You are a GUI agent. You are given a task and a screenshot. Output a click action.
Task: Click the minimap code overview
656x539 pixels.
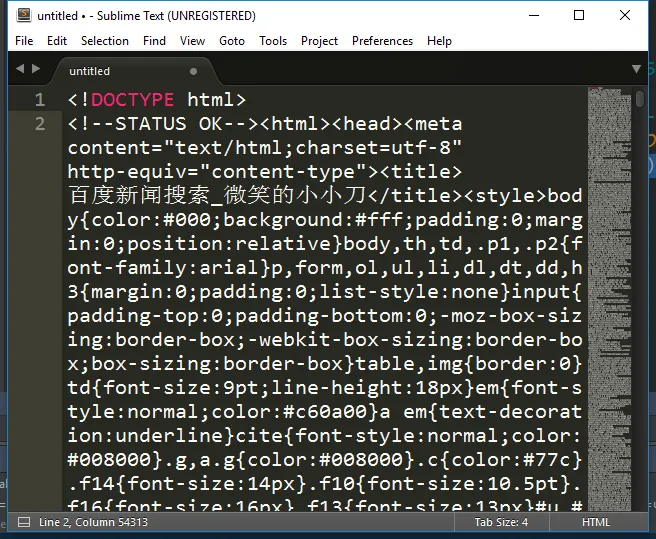pos(609,298)
